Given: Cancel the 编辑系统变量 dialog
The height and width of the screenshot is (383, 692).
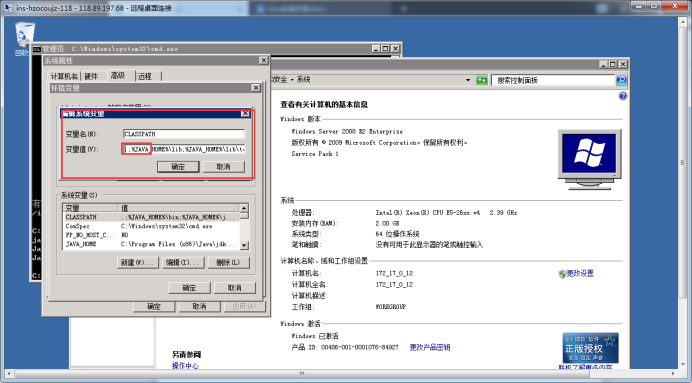Looking at the screenshot, I should click(224, 167).
